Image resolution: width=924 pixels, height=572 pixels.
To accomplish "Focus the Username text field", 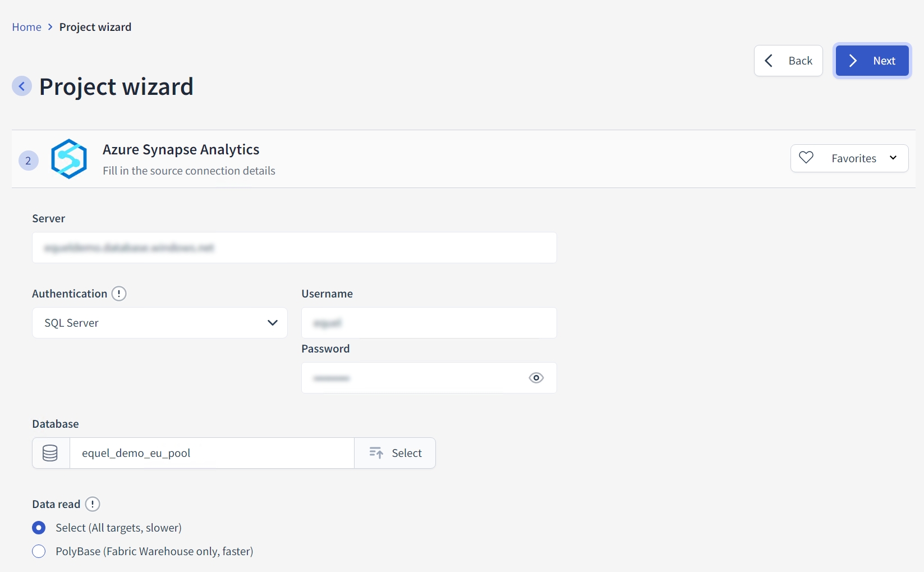I will [429, 323].
